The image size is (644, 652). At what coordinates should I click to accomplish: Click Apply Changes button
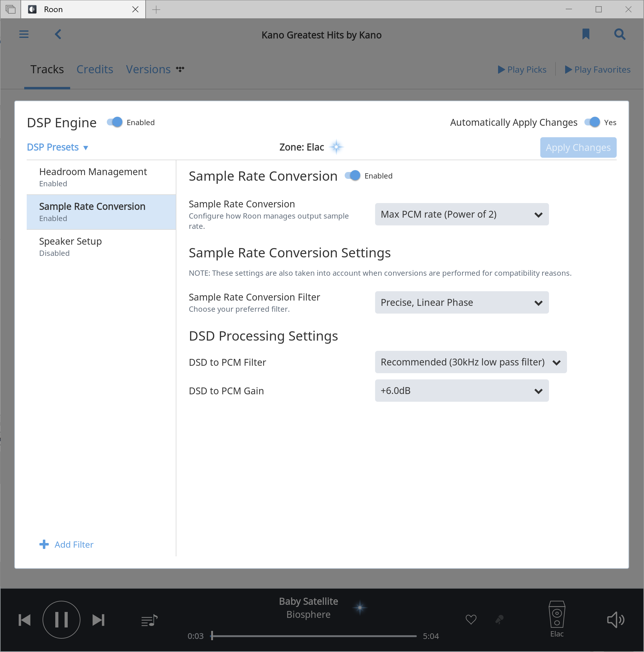[x=578, y=147]
